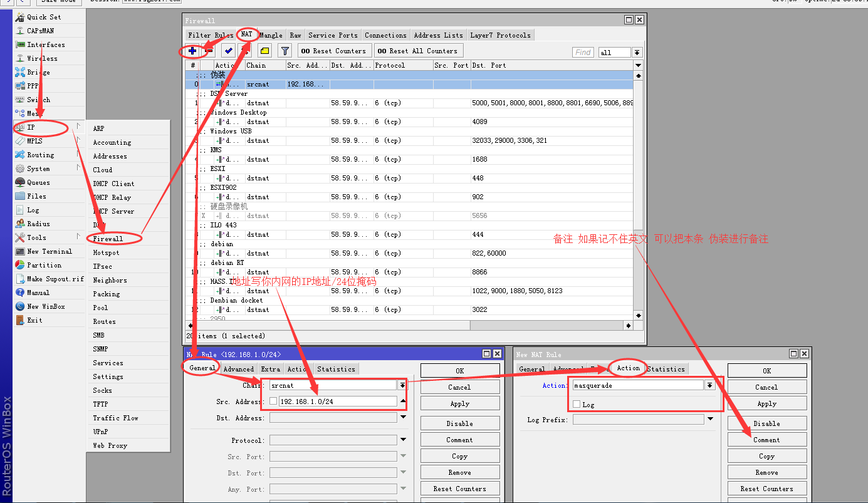Open the Routing sidebar menu
Screen dimensions: 868x503
[x=40, y=155]
